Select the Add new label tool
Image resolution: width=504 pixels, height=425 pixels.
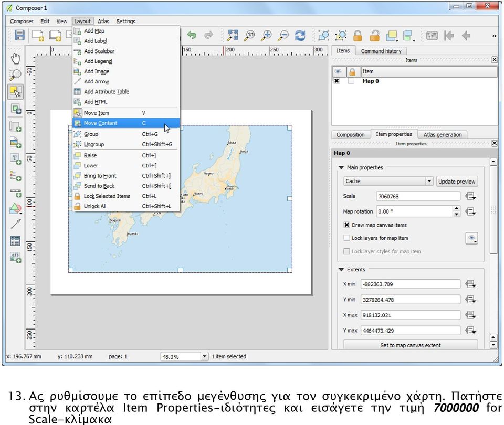coord(15,159)
